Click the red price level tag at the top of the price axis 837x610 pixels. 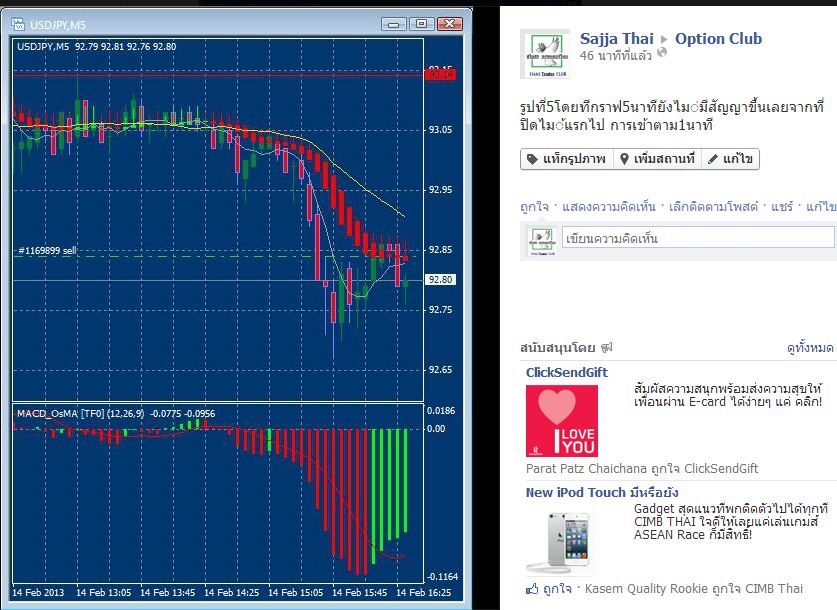click(440, 75)
